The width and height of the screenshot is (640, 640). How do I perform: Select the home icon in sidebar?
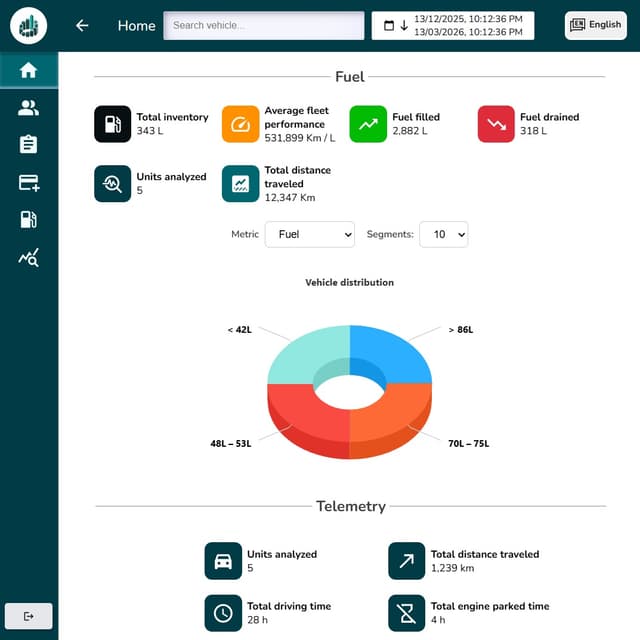[x=29, y=70]
